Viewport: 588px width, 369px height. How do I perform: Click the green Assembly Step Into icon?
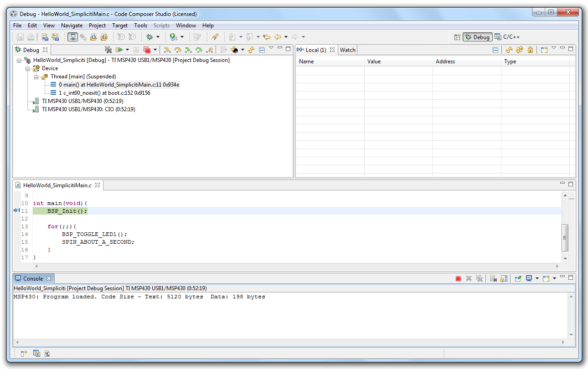[188, 50]
